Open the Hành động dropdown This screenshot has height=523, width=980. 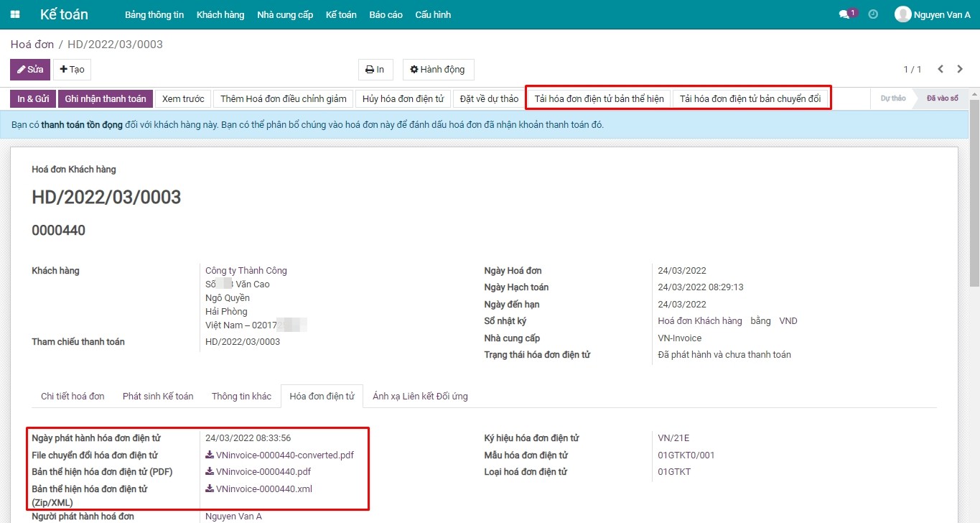(x=437, y=70)
